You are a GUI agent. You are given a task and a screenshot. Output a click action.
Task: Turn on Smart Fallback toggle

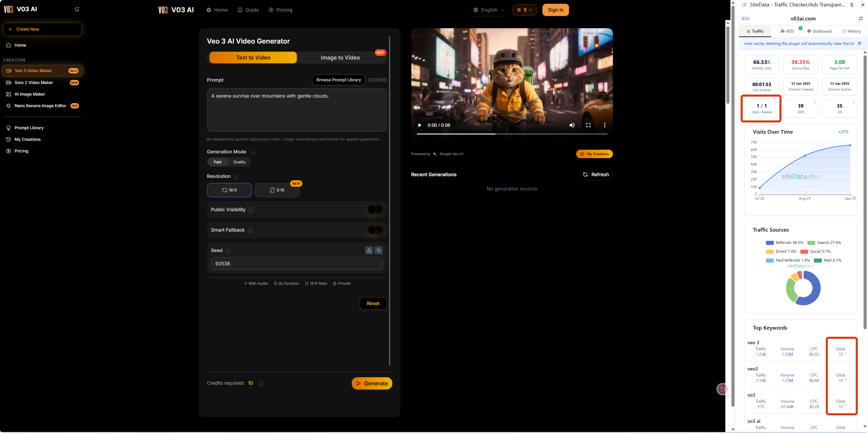pos(375,230)
